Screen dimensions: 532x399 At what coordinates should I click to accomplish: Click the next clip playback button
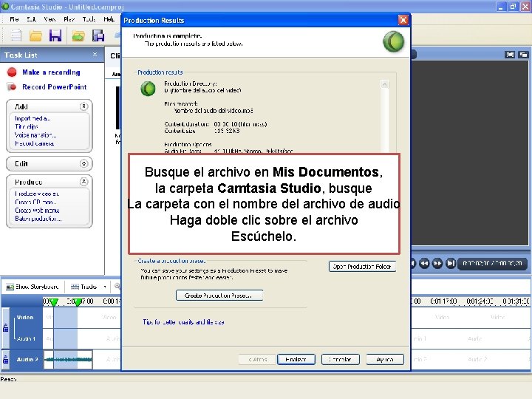click(451, 263)
